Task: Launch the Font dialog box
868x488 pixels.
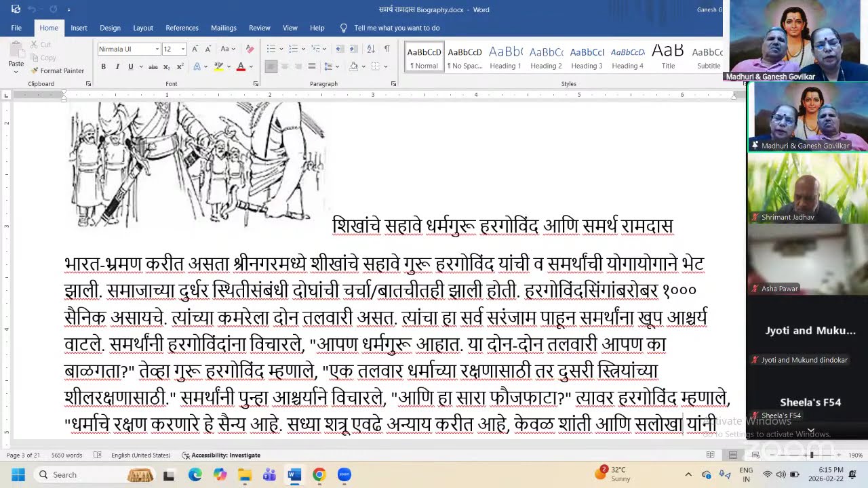Action: (256, 83)
